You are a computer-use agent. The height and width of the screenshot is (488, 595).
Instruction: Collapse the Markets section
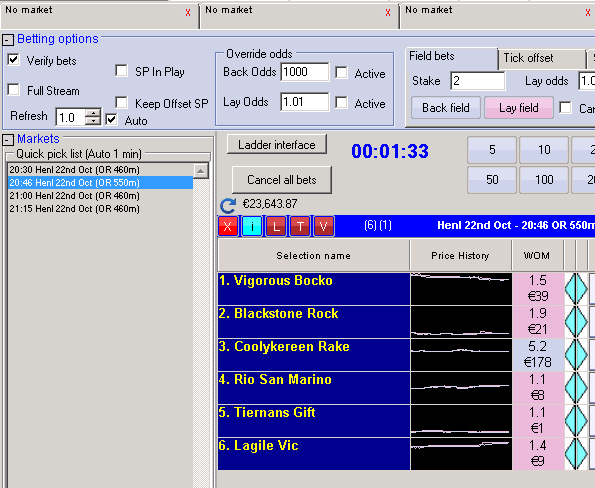click(8, 140)
